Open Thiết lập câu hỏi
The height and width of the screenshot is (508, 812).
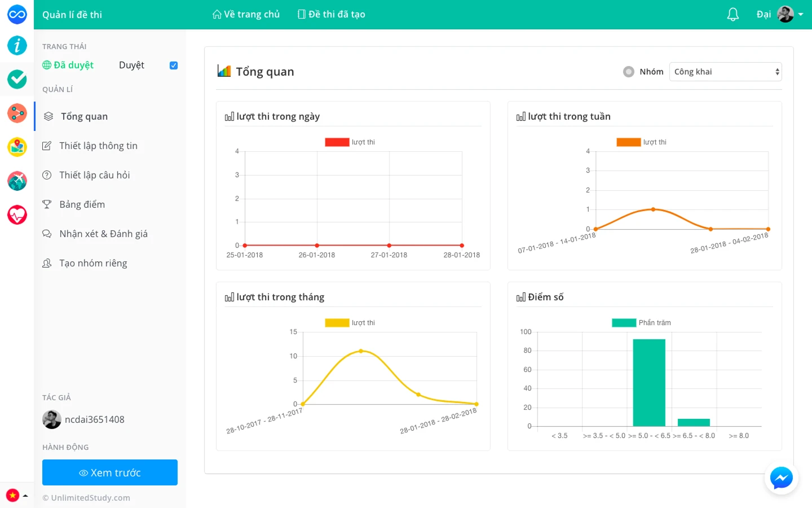pos(111,175)
